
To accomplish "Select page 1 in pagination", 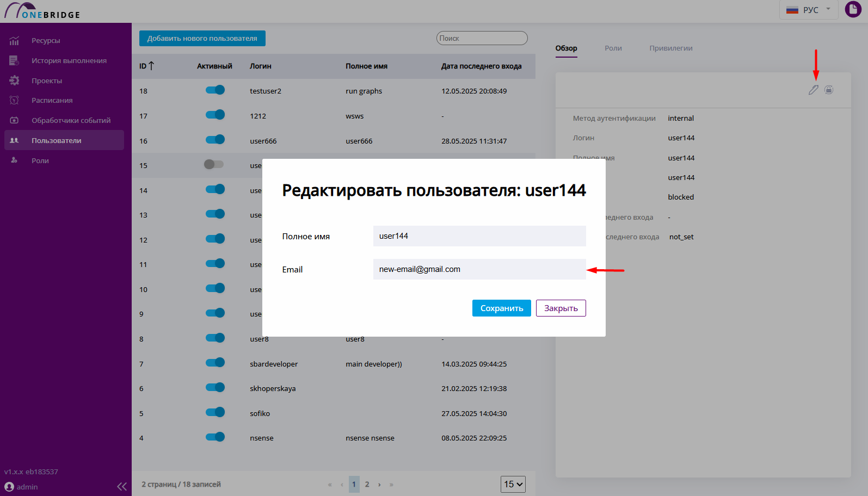I will [x=354, y=485].
